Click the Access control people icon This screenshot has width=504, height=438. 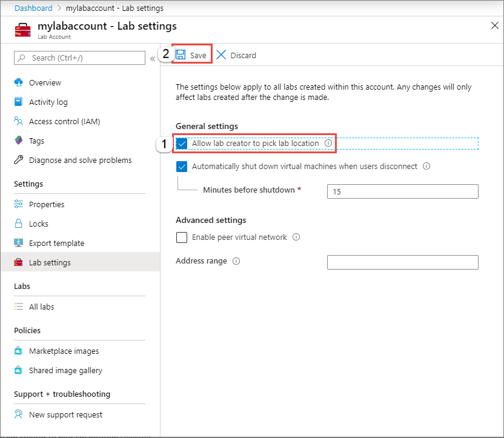click(x=19, y=121)
